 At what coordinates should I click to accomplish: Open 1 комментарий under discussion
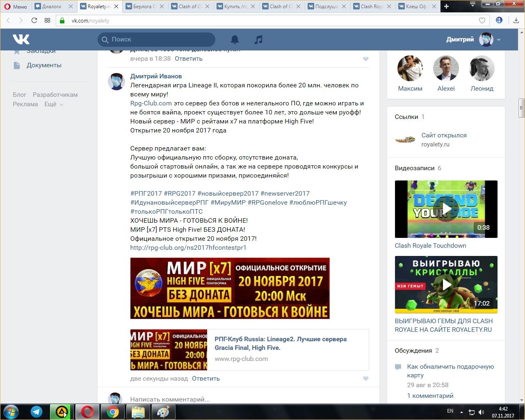tap(430, 396)
